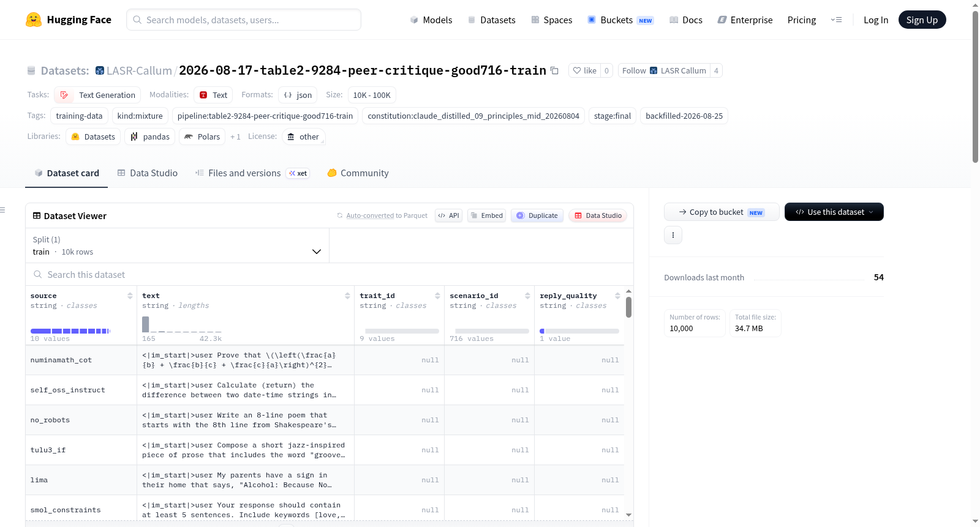Image resolution: width=980 pixels, height=527 pixels.
Task: Click the dataset viewer vertical scrollbar
Action: point(628,307)
